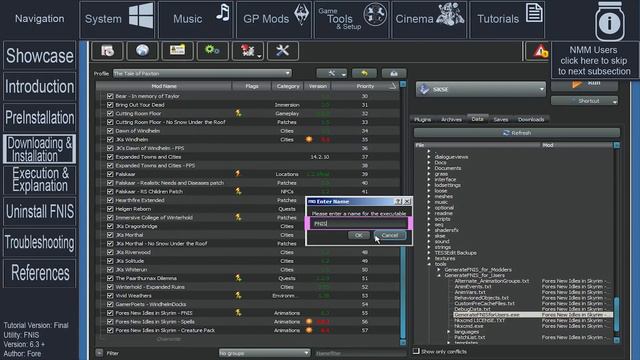Open the Tutorials top menu
640x360 pixels.
click(x=507, y=19)
